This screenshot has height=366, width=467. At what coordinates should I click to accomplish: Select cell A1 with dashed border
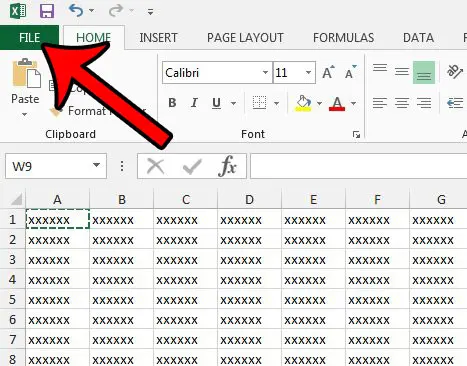click(57, 219)
